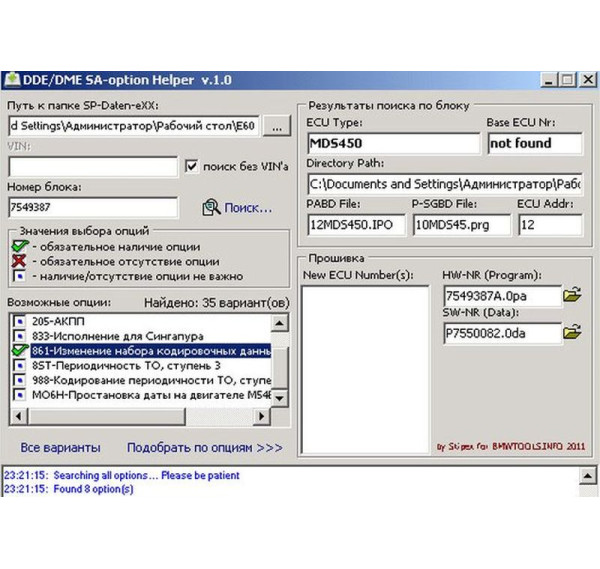Viewport: 600px width, 569px height.
Task: Toggle the 'поиск без VIN'а' checkbox
Action: point(192,167)
